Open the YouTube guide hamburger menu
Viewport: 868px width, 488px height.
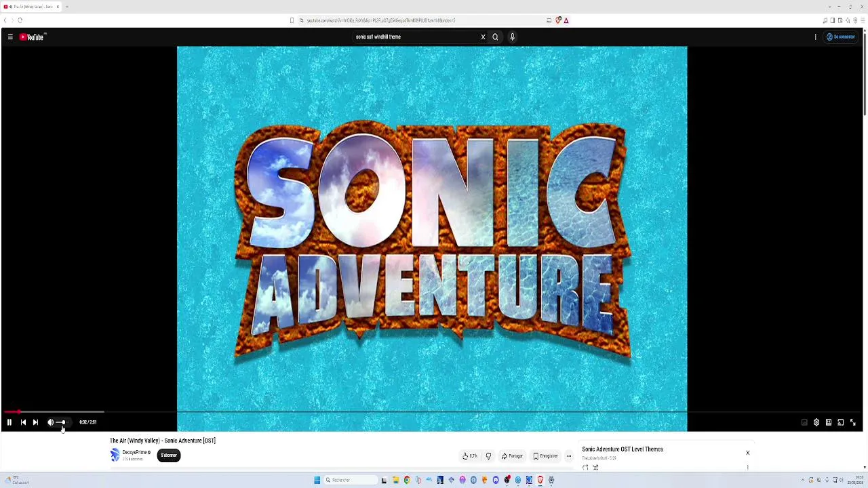pos(10,37)
